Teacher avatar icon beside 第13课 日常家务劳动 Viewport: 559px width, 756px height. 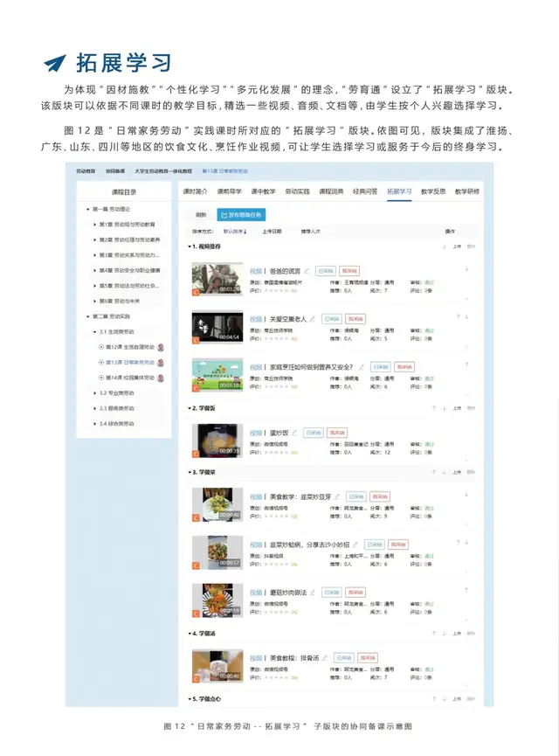point(161,363)
